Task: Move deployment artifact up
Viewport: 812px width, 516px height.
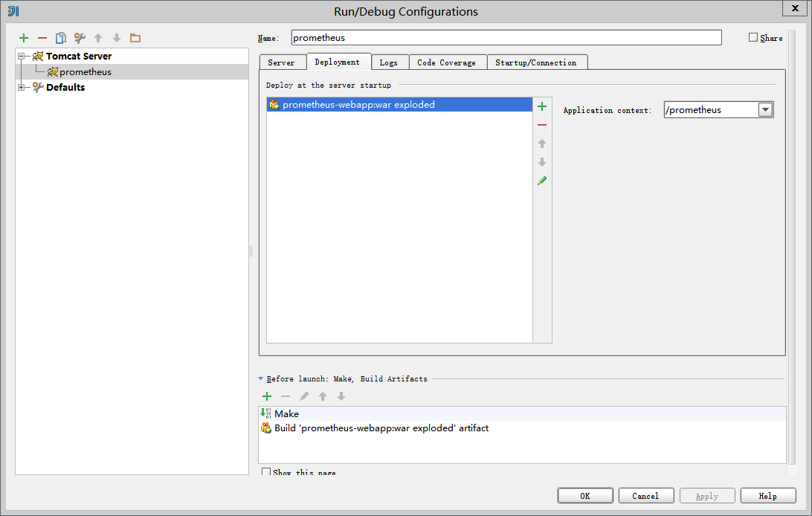Action: [x=542, y=144]
